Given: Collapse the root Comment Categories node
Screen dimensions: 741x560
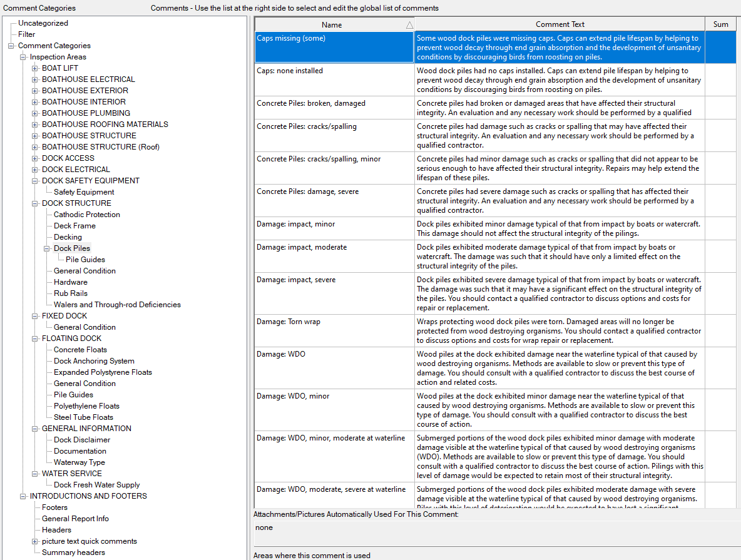Looking at the screenshot, I should tap(11, 46).
